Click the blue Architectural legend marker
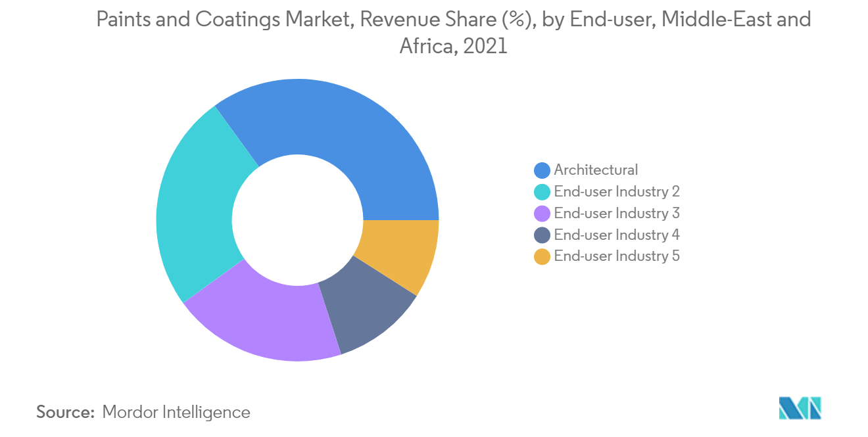Viewport: 868px width, 437px height. pos(541,170)
